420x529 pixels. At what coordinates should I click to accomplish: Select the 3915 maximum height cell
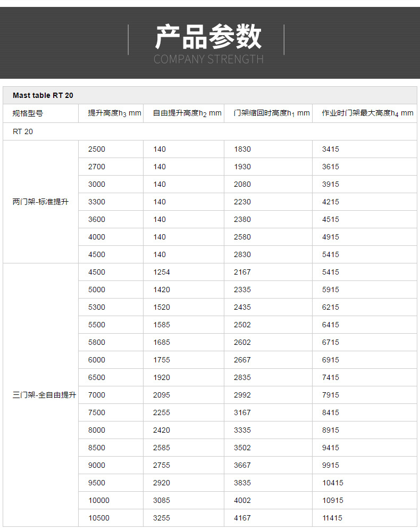coord(330,184)
